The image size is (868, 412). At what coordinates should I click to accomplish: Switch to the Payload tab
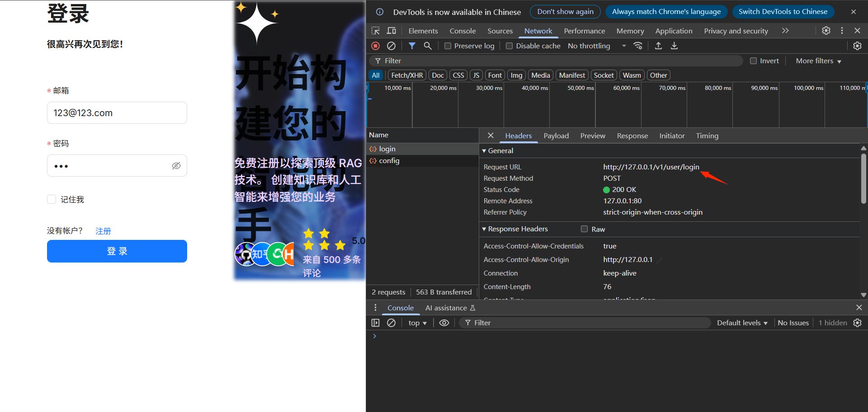click(556, 136)
